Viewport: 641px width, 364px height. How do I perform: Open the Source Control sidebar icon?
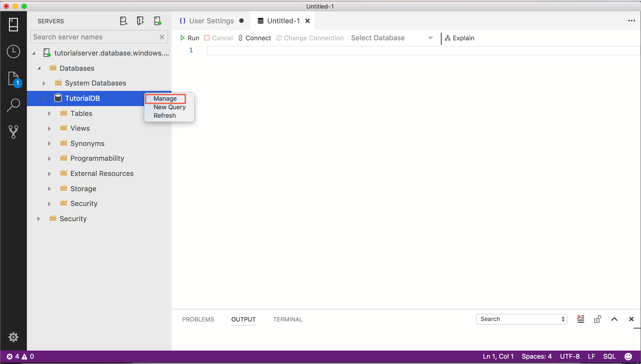click(13, 132)
